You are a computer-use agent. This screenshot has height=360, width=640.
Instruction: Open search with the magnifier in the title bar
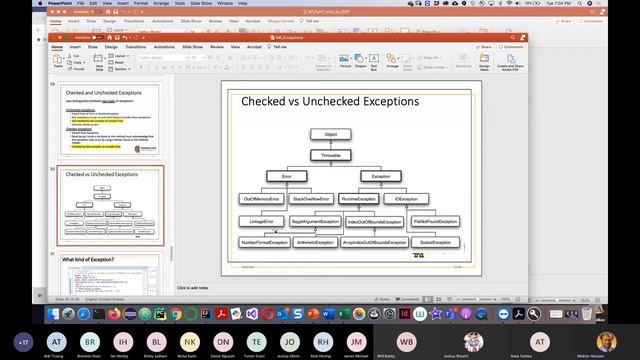[x=513, y=38]
